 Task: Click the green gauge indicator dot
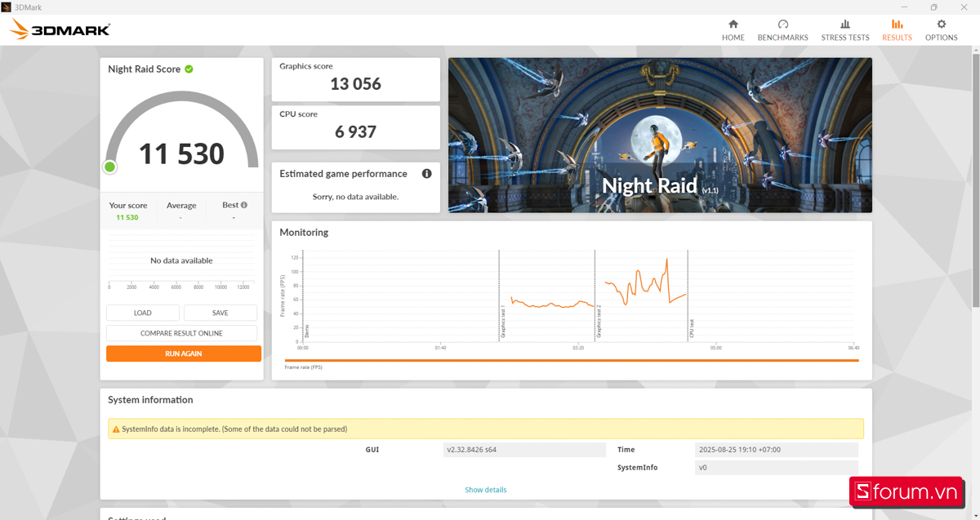point(109,167)
